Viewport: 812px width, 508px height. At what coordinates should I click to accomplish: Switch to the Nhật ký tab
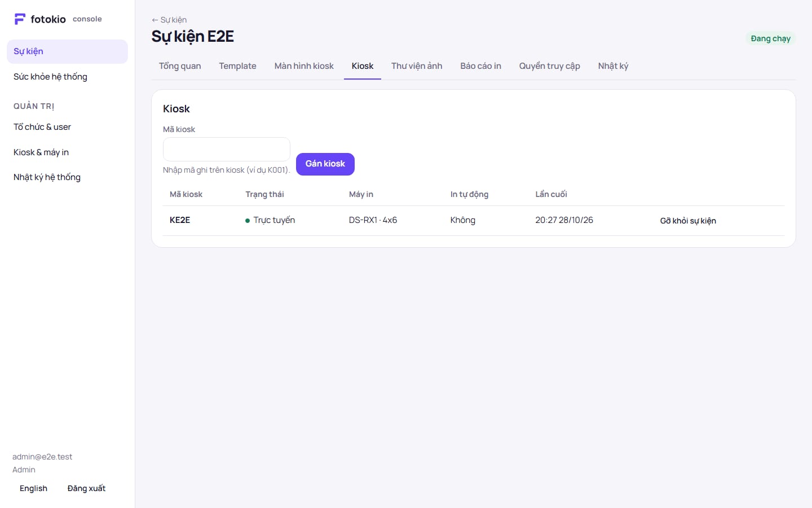click(x=613, y=66)
